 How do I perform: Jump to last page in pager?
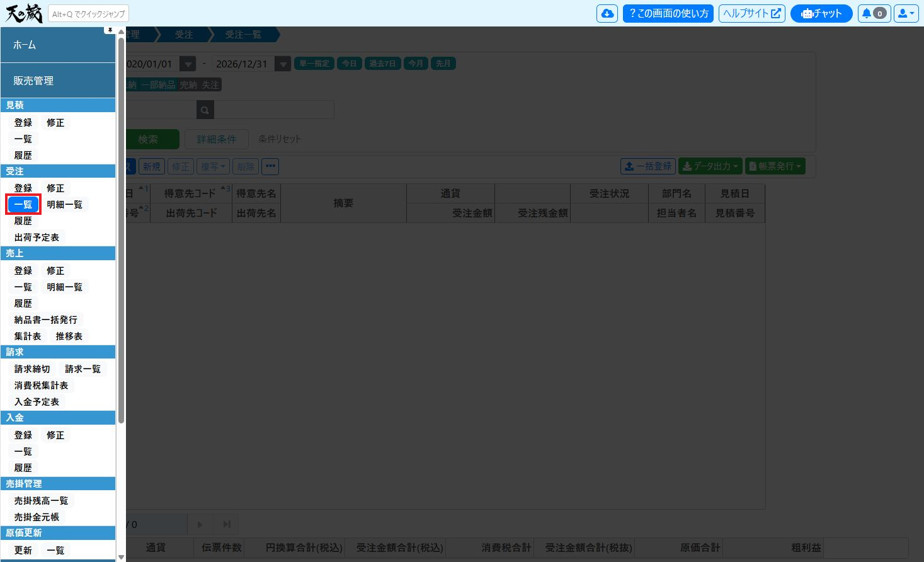[x=227, y=524]
